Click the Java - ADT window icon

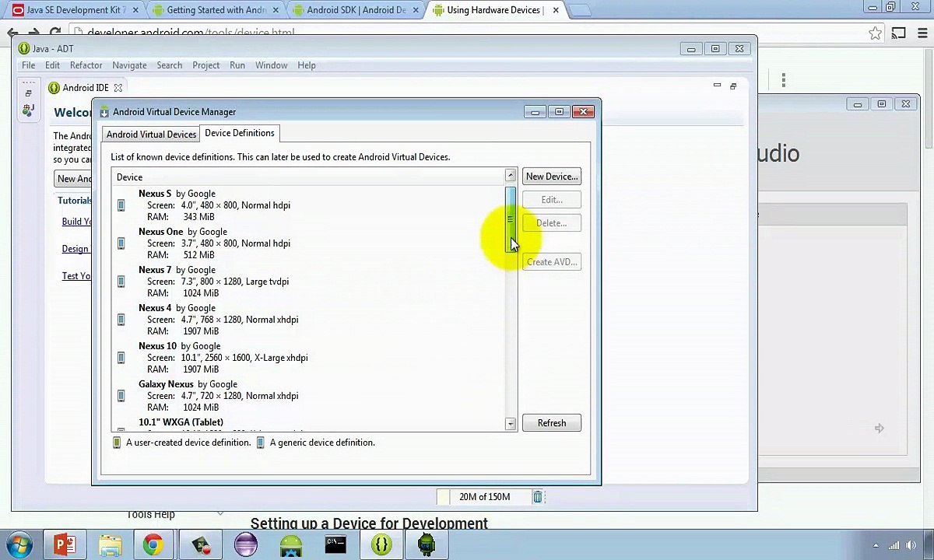[x=23, y=49]
